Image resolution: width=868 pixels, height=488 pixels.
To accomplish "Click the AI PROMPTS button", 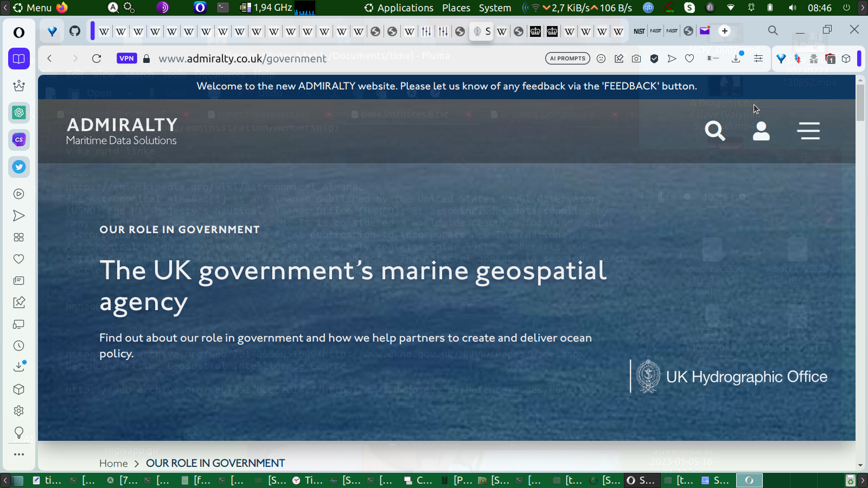I will click(x=567, y=59).
